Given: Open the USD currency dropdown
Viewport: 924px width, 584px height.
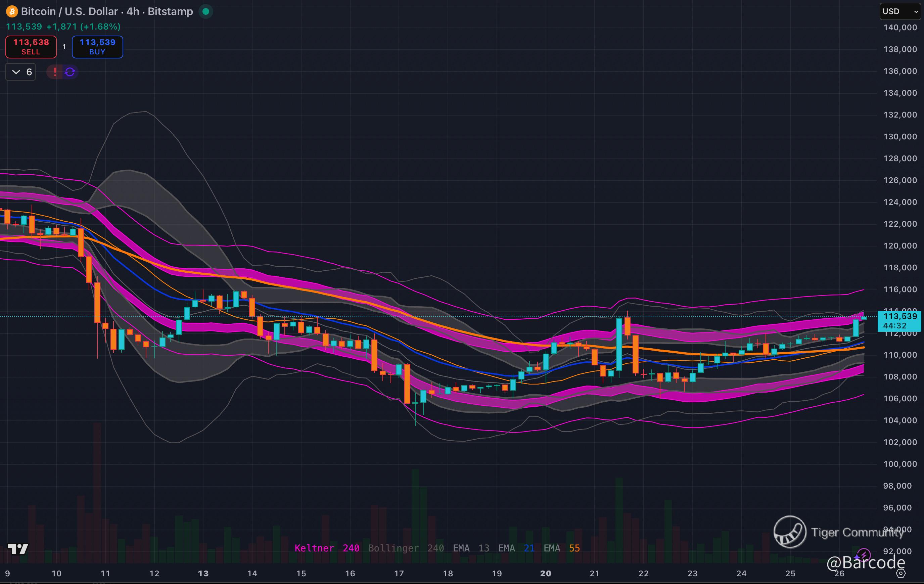Looking at the screenshot, I should pyautogui.click(x=899, y=11).
